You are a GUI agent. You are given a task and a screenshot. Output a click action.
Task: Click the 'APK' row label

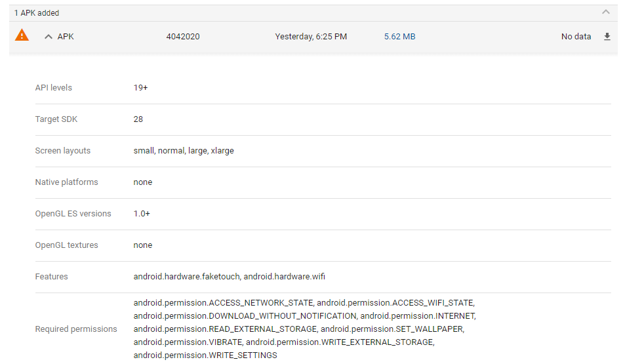tap(66, 37)
